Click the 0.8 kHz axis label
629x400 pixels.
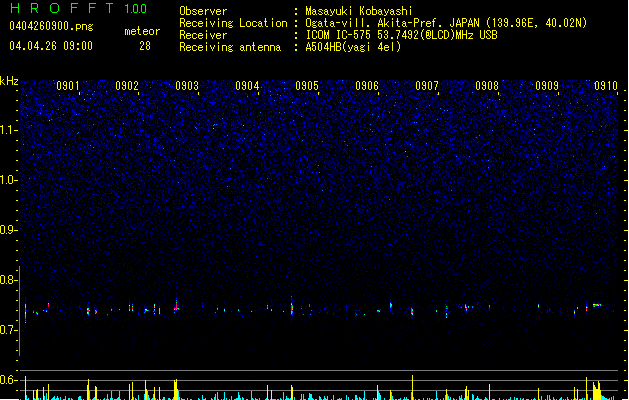pos(9,280)
